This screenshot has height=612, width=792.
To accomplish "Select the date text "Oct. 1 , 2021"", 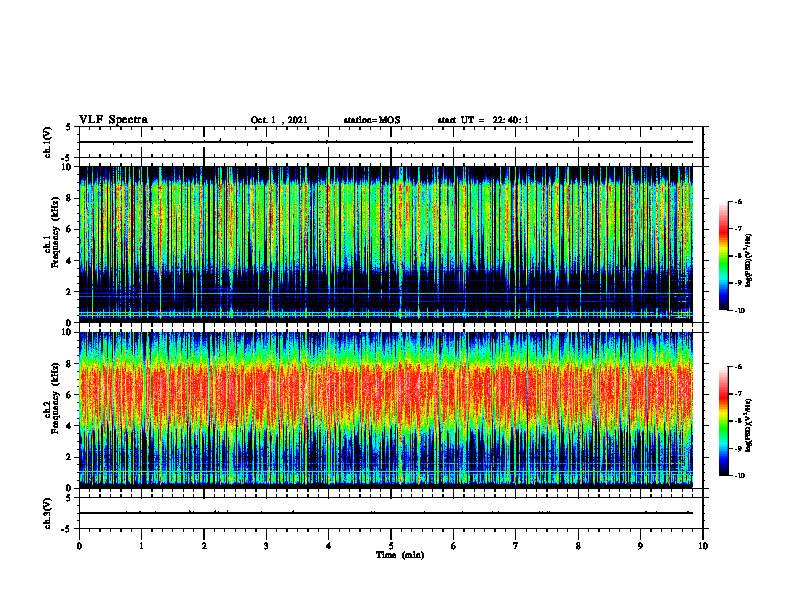I will click(x=279, y=120).
